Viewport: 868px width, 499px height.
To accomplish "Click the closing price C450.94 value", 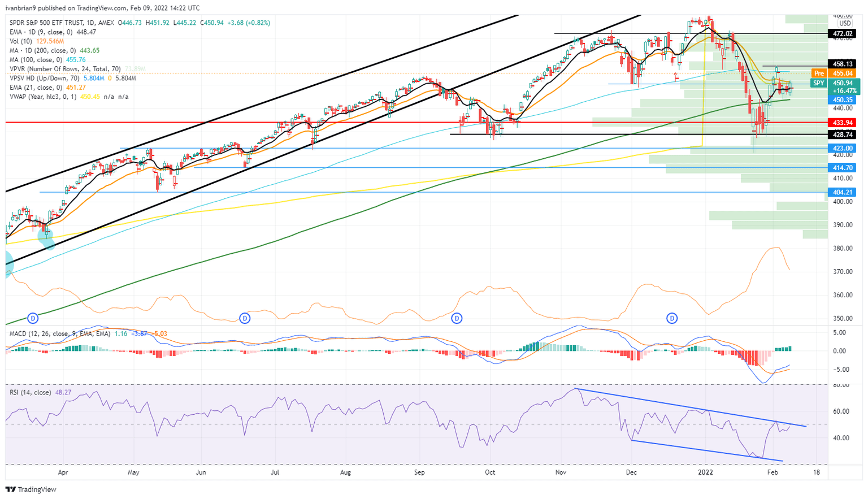I will (x=212, y=23).
